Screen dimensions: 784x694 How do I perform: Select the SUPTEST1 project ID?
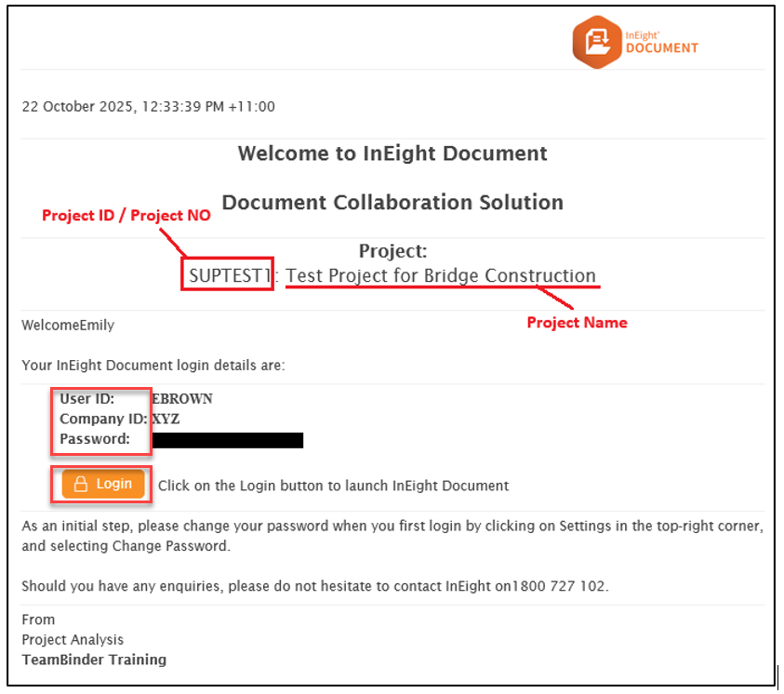tap(228, 275)
